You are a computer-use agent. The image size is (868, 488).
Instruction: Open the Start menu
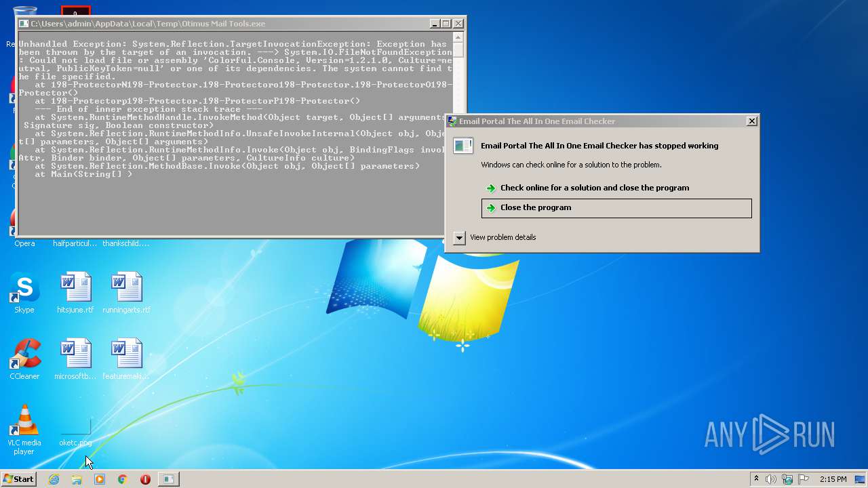coord(18,479)
